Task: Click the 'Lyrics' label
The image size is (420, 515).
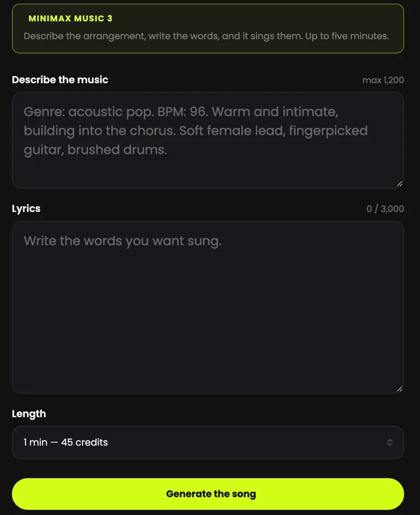Action: 26,209
